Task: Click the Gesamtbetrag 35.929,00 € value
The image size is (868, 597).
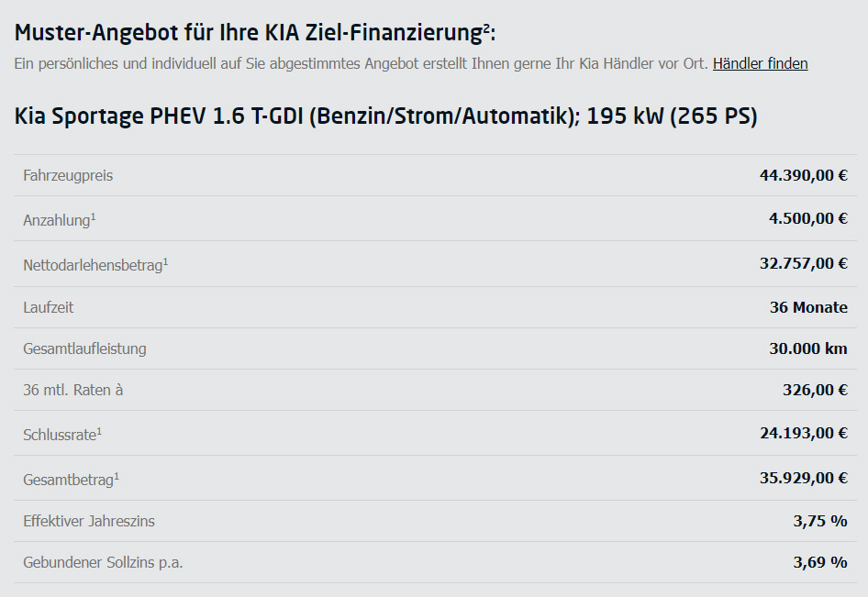Action: click(x=803, y=478)
